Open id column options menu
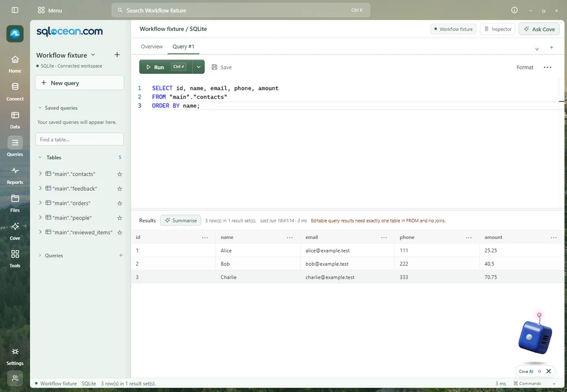This screenshot has height=392, width=567. 205,237
